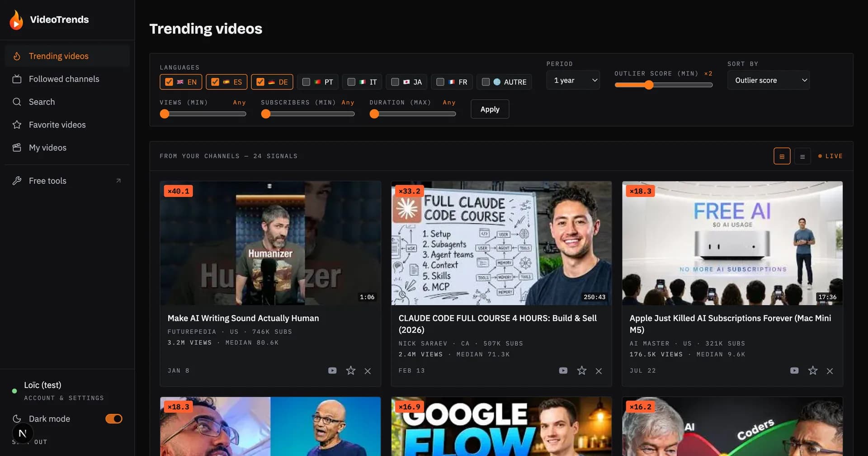Click the VideoTrends flame logo
This screenshot has height=456, width=868.
tap(16, 20)
